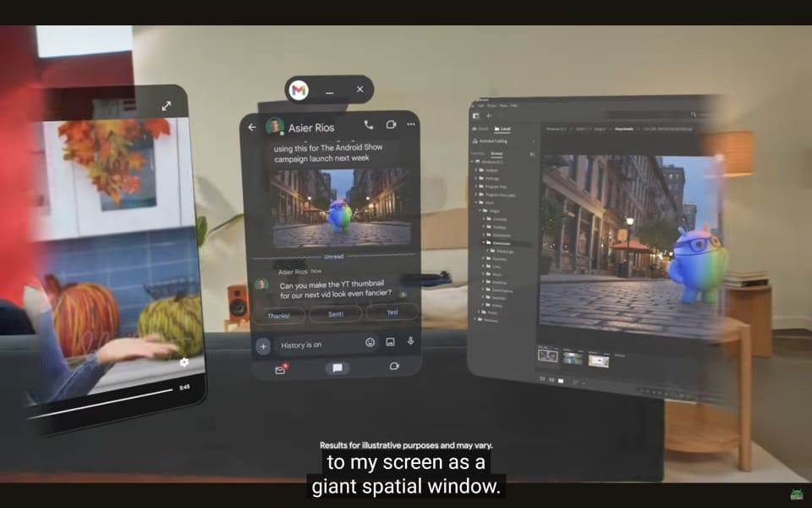
Task: Send the 'Sent!' smart reply
Action: 336,313
